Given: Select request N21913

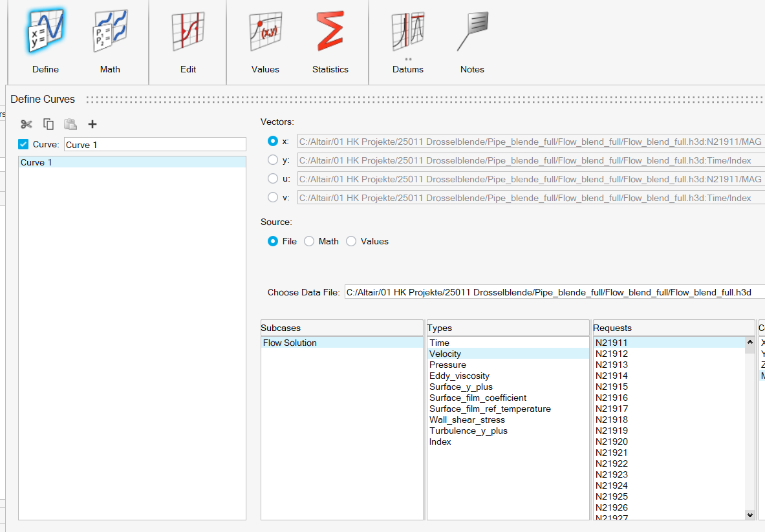Looking at the screenshot, I should [669, 365].
